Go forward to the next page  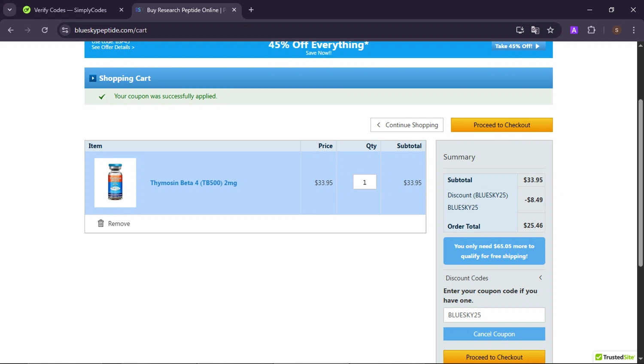[x=28, y=30]
